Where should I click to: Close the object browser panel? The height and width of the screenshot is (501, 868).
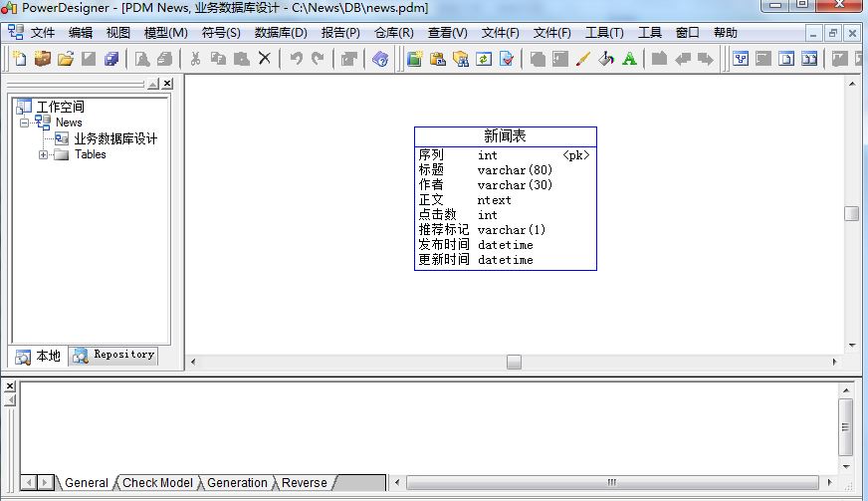click(x=168, y=84)
